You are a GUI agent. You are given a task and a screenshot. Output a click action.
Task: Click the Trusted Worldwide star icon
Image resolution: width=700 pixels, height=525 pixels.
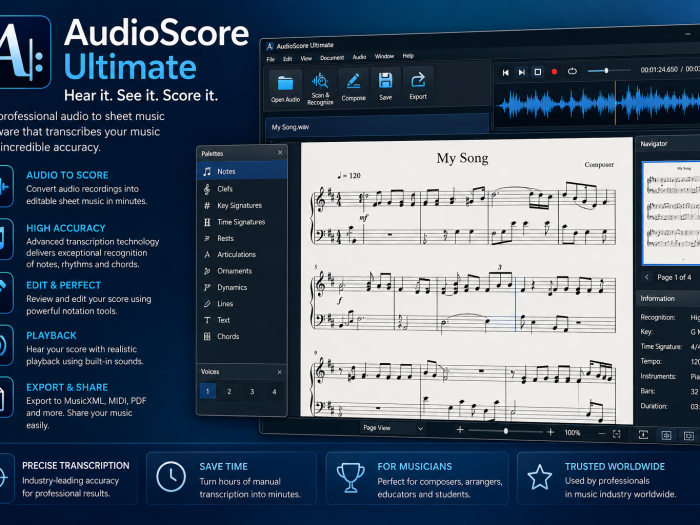[x=540, y=477]
